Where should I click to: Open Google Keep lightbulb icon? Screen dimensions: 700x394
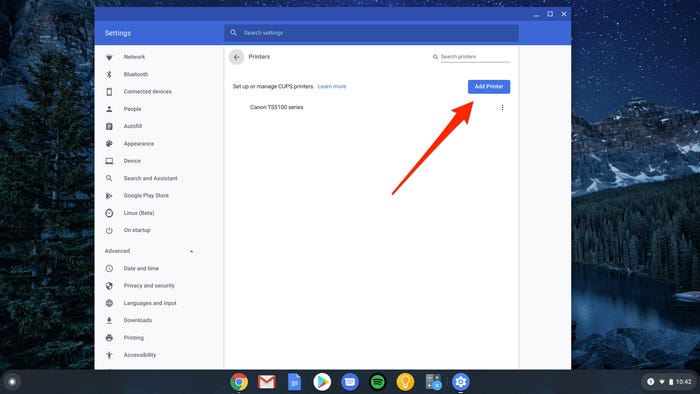pos(405,382)
